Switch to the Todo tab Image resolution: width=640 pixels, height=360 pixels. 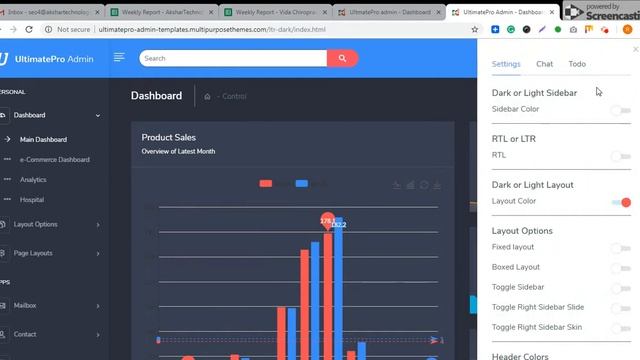(577, 64)
